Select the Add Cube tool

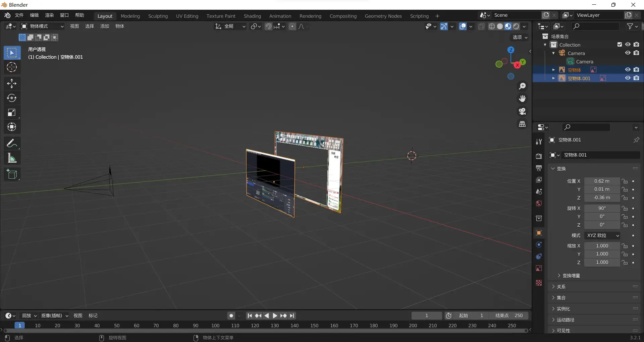click(12, 174)
